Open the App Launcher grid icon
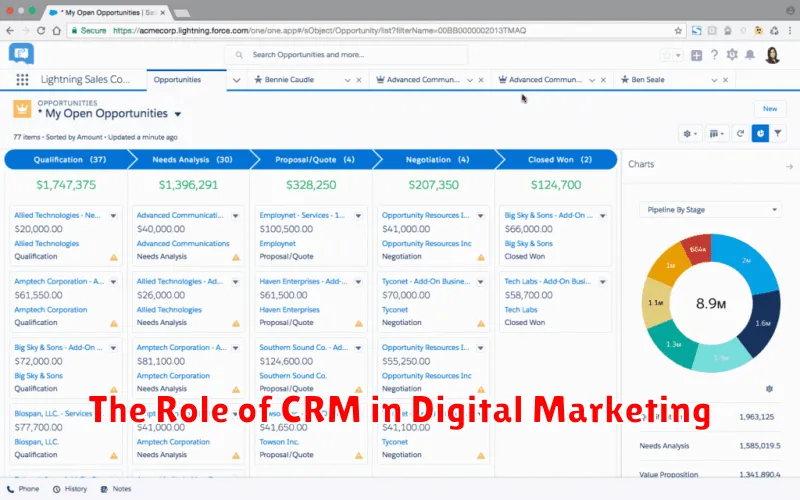This screenshot has height=500, width=800. (x=22, y=80)
